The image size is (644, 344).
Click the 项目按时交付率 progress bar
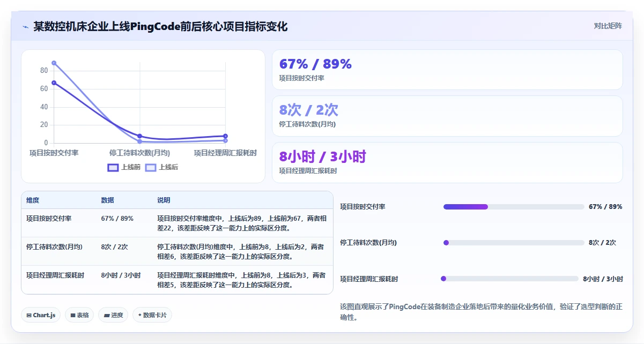coord(514,207)
